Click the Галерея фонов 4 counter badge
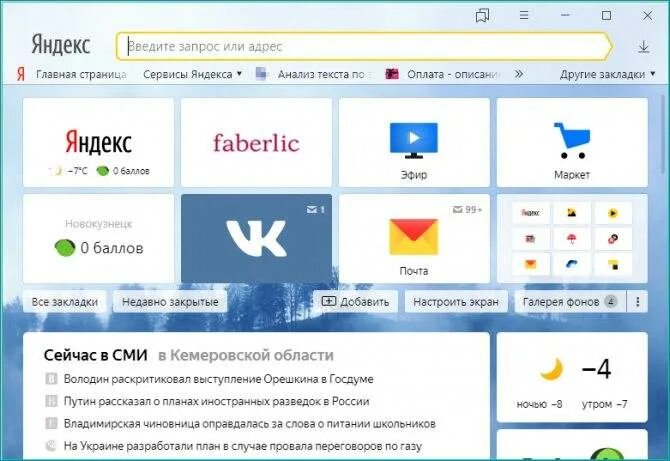This screenshot has height=461, width=670. click(x=611, y=302)
